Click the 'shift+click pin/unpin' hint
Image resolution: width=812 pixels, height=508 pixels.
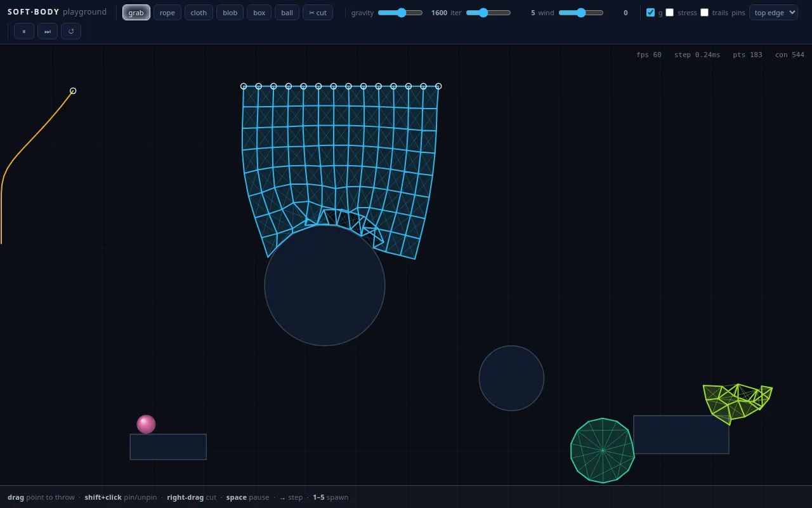point(121,497)
